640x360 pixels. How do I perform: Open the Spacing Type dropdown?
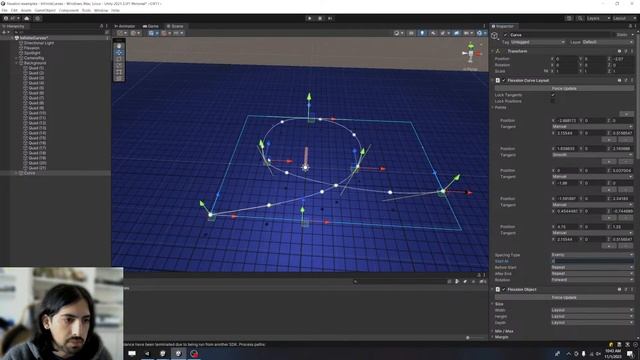point(592,255)
